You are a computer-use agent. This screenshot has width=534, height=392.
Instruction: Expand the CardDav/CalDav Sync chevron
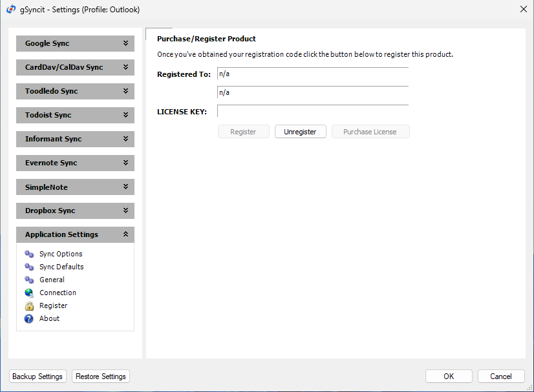(x=125, y=67)
